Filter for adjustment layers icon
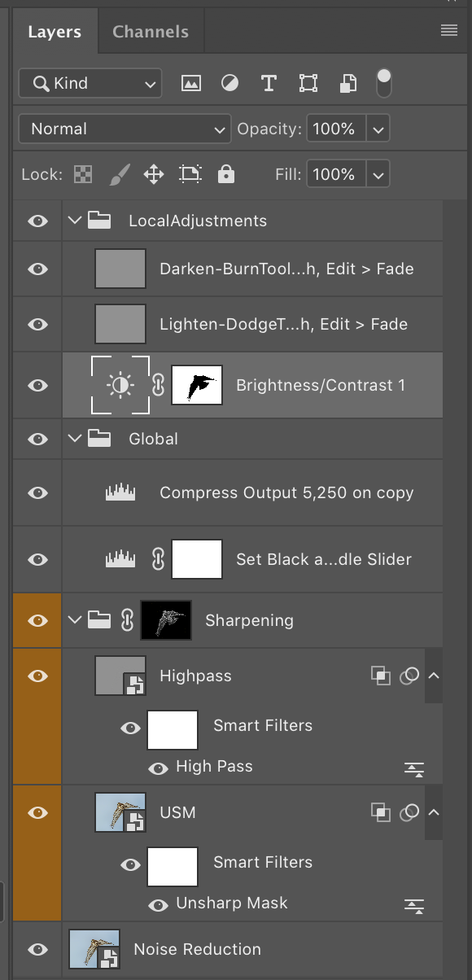Screen dimensions: 472x980 (x=230, y=83)
